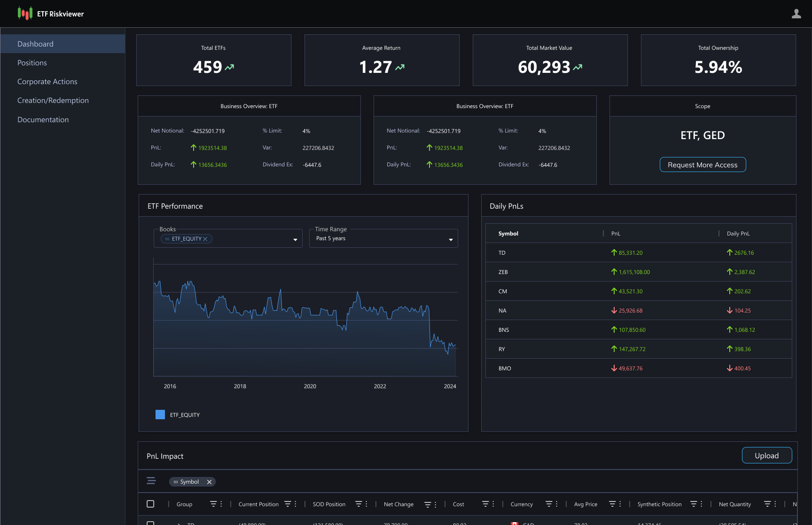Click the row grouping panel icon
Screen dimensions: 812x525
point(151,481)
